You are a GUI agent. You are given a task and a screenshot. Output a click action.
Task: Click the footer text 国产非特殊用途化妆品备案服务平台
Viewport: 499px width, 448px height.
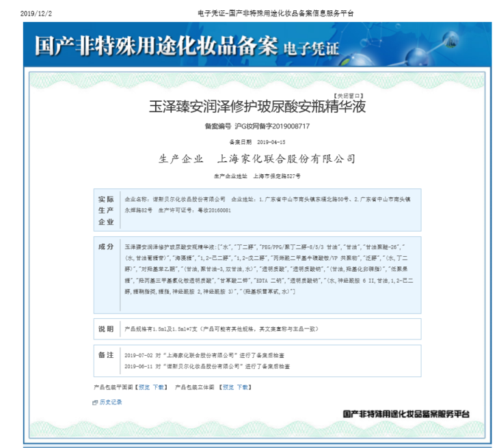(x=406, y=414)
